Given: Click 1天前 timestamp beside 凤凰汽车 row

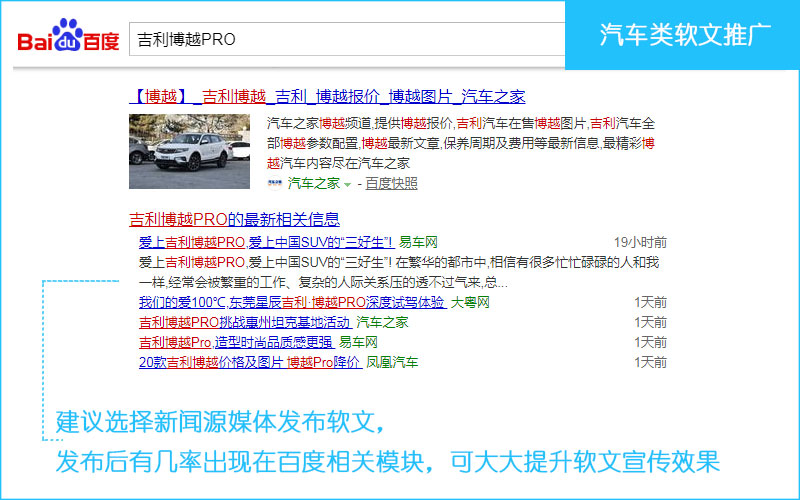Looking at the screenshot, I should [651, 363].
